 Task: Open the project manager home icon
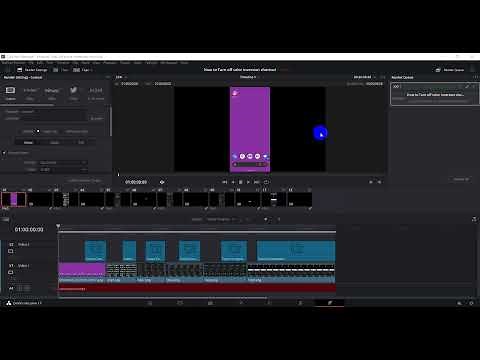tap(459, 303)
